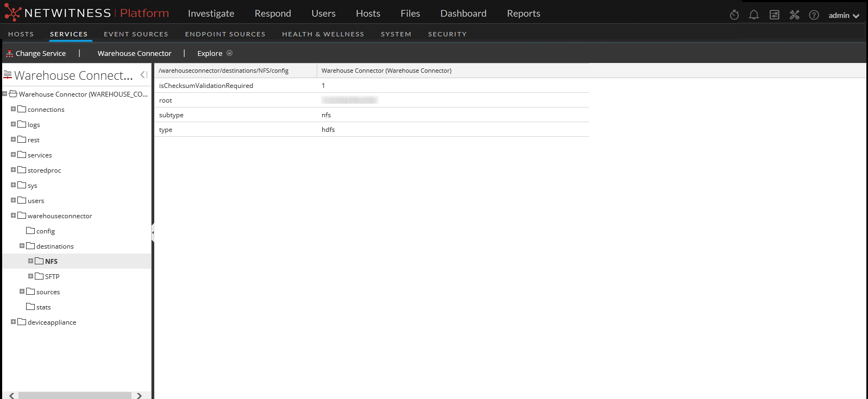The width and height of the screenshot is (868, 399).
Task: Expand the rest node
Action: coord(13,140)
